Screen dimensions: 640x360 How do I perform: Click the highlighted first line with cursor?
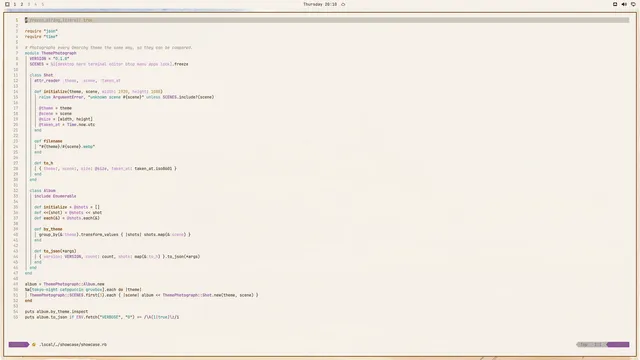[327, 20]
